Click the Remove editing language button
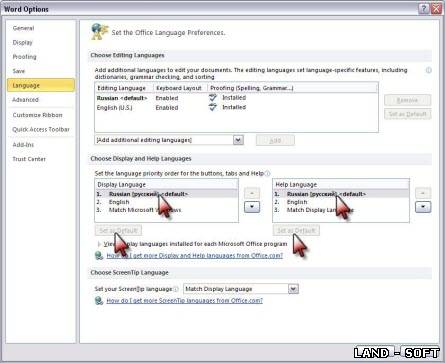Image resolution: width=445 pixels, height=363 pixels. (407, 100)
